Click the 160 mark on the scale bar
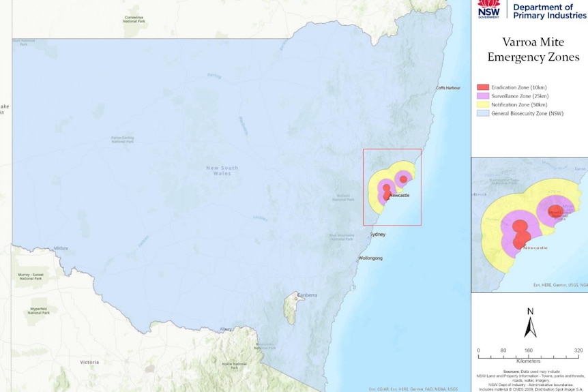 pos(529,350)
